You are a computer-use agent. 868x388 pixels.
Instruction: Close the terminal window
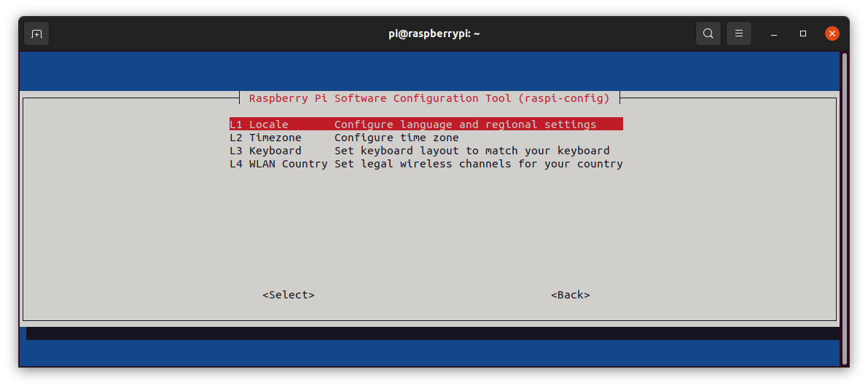point(832,33)
